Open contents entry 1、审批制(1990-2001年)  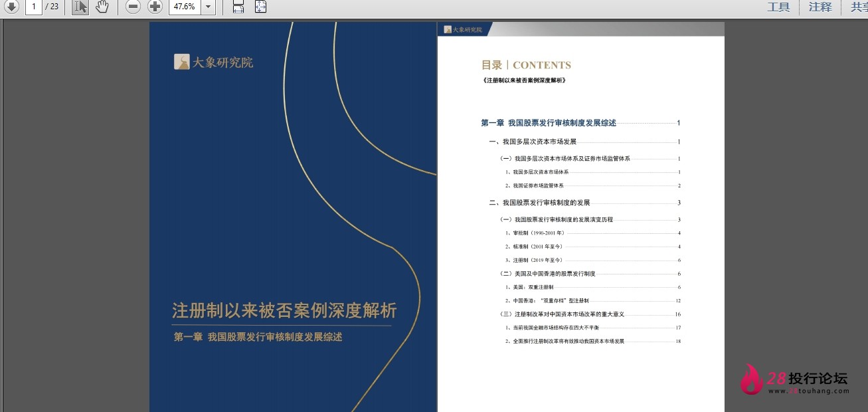point(592,233)
